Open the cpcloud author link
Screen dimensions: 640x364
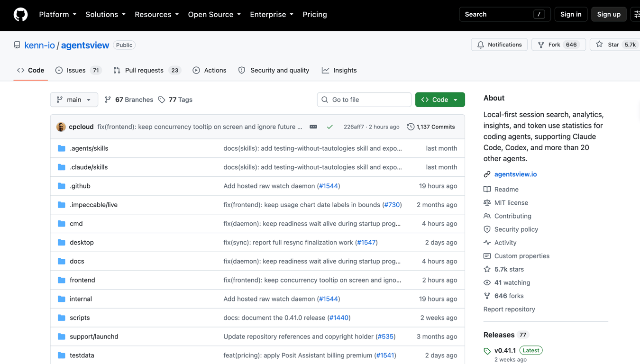tap(81, 127)
